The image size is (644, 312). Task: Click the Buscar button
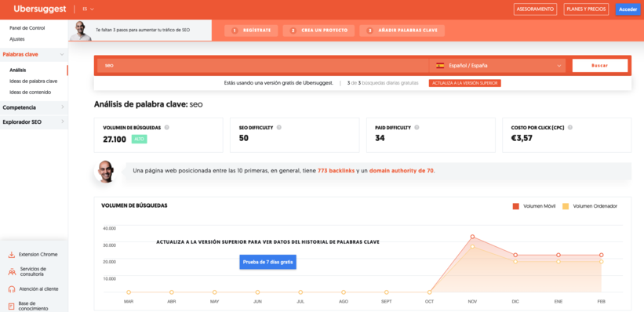599,66
